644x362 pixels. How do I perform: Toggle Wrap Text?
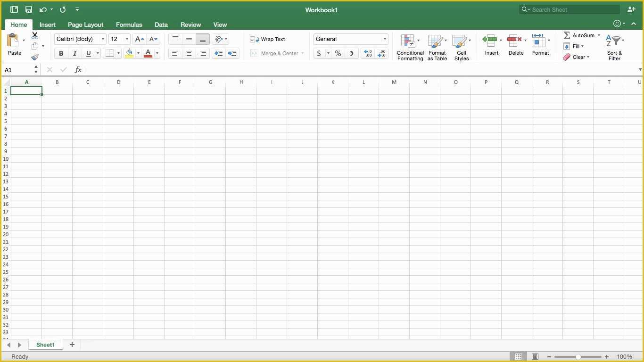coord(268,39)
